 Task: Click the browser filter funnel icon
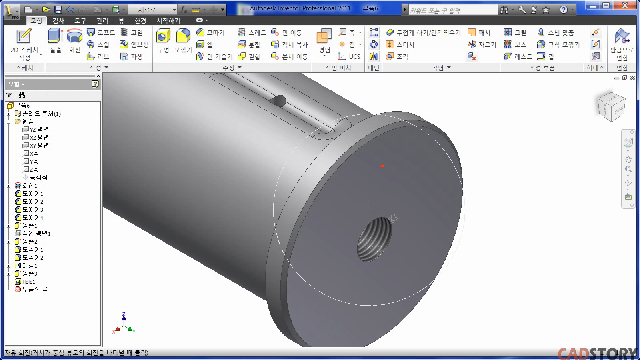(9, 95)
